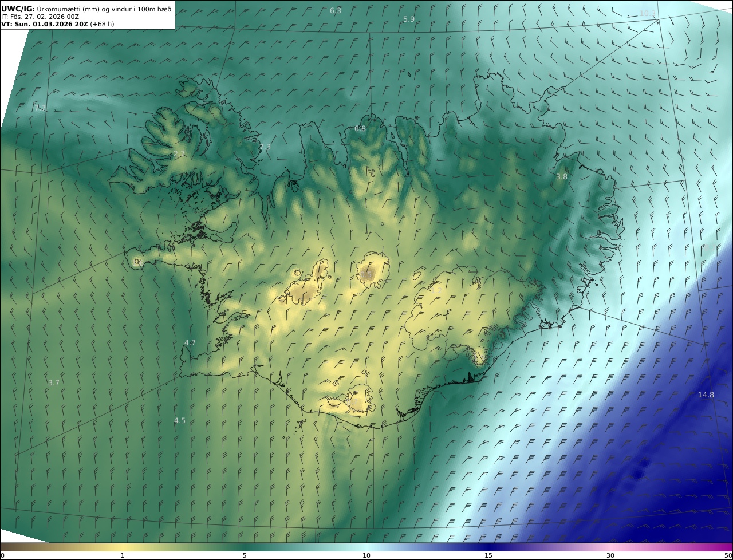Click the 4.7 value on the map
The image size is (733, 560).
[x=190, y=343]
